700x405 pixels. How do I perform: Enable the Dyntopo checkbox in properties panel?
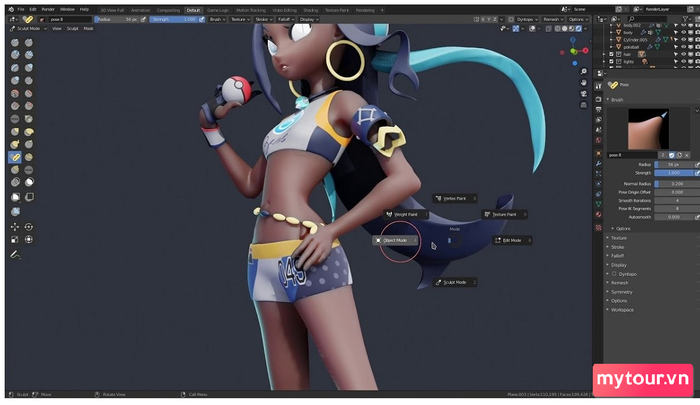[x=614, y=273]
